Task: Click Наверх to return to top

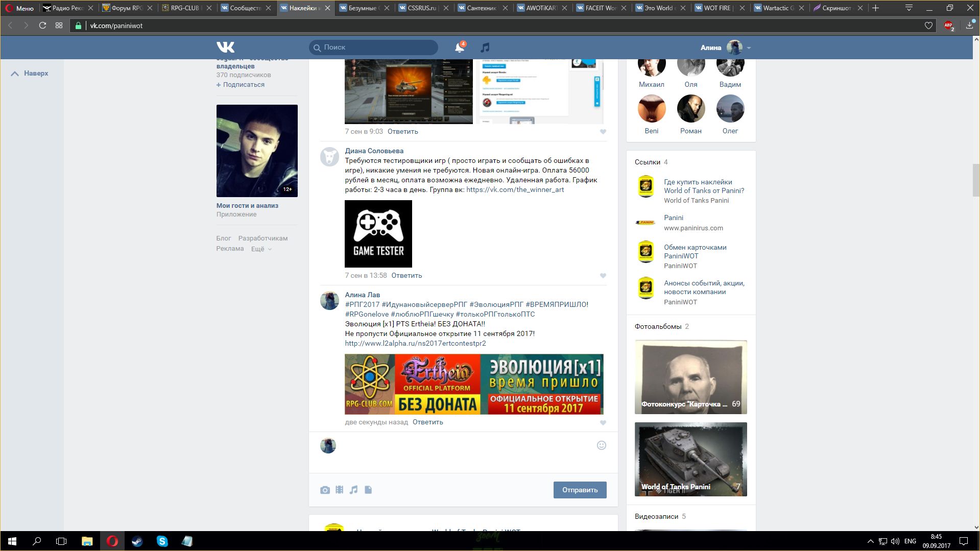Action: coord(30,74)
